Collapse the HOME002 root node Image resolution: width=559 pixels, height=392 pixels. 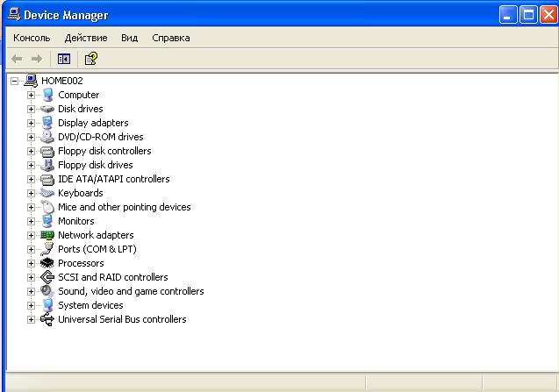click(14, 81)
